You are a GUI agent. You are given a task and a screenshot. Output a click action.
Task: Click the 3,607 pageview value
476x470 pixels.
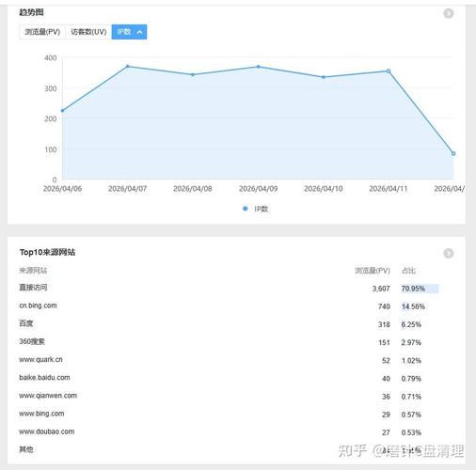381,289
